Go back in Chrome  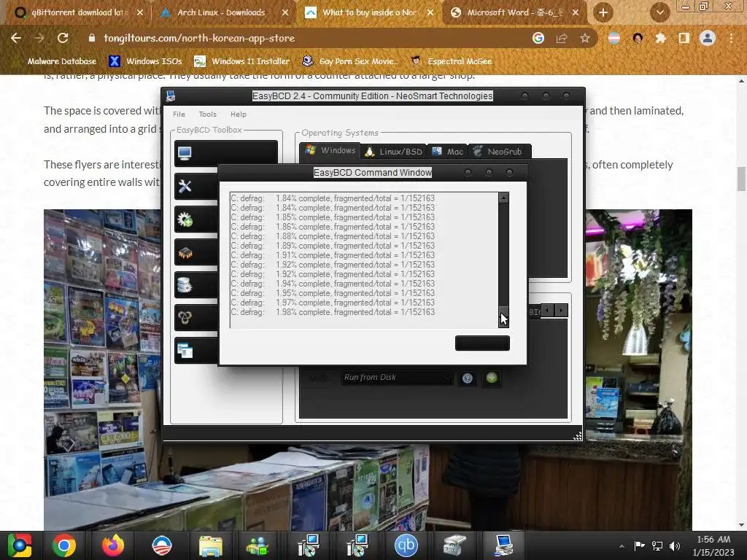tap(16, 38)
